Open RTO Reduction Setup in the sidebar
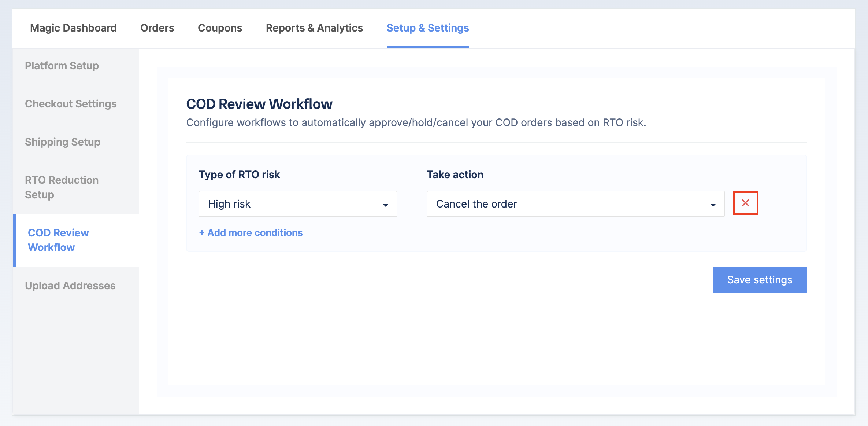 coord(62,187)
